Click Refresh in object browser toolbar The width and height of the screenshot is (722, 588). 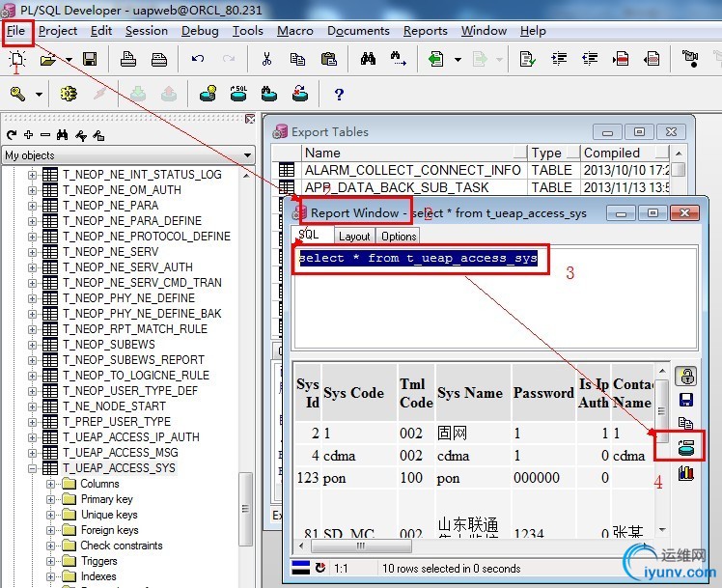(12, 135)
